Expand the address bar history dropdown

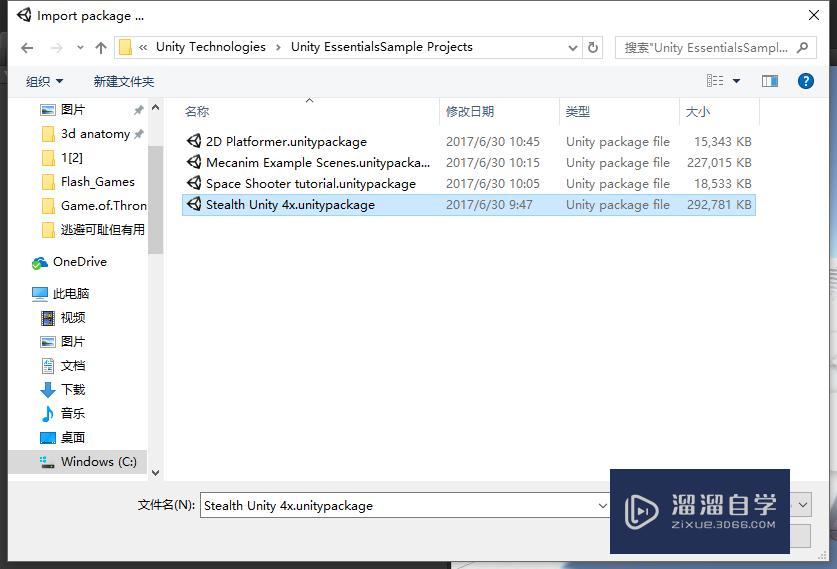tap(573, 48)
